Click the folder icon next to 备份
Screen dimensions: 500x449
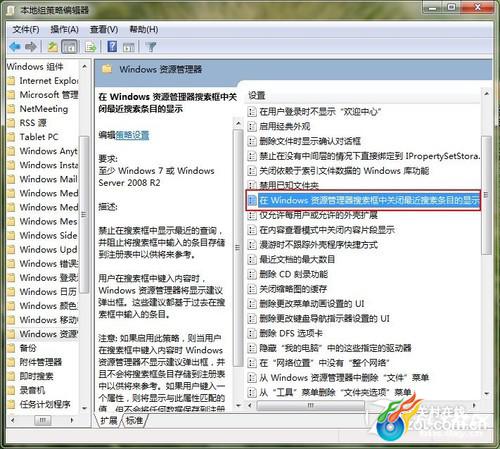coord(11,348)
